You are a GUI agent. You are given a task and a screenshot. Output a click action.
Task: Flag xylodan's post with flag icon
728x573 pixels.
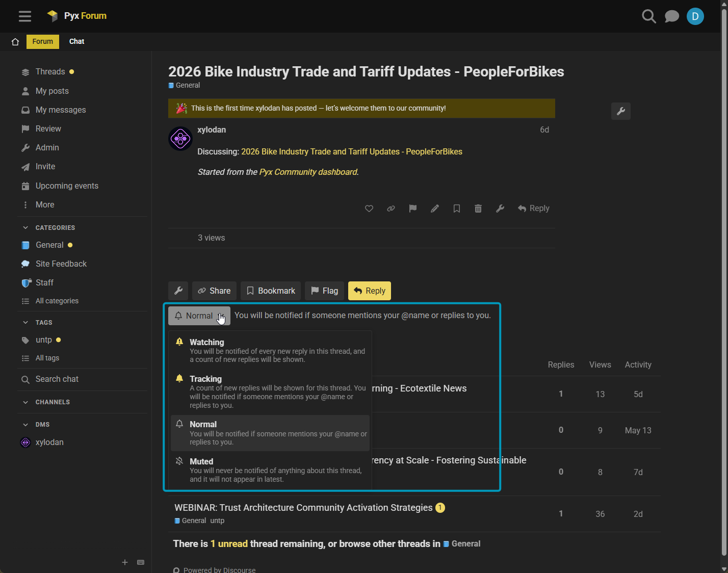pyautogui.click(x=413, y=209)
